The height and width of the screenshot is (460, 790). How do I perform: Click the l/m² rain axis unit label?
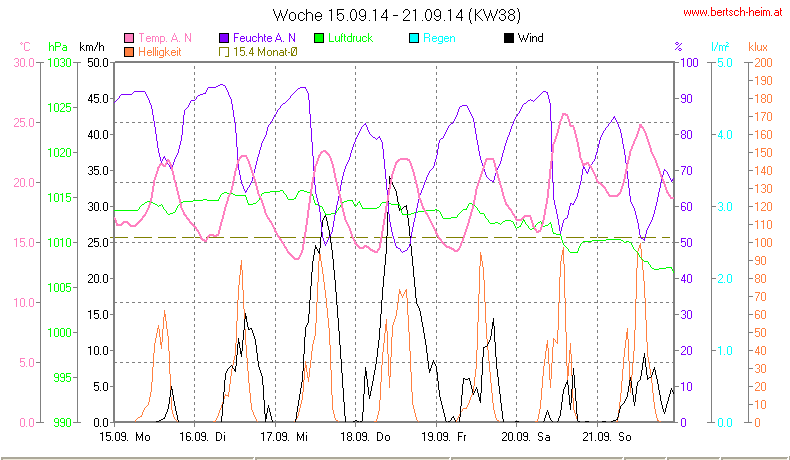pyautogui.click(x=720, y=47)
